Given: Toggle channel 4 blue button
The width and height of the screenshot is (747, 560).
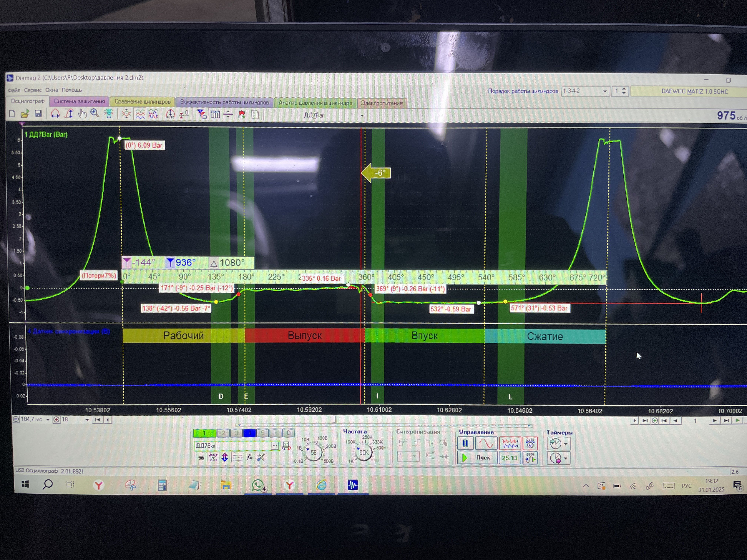Looking at the screenshot, I should 249,433.
